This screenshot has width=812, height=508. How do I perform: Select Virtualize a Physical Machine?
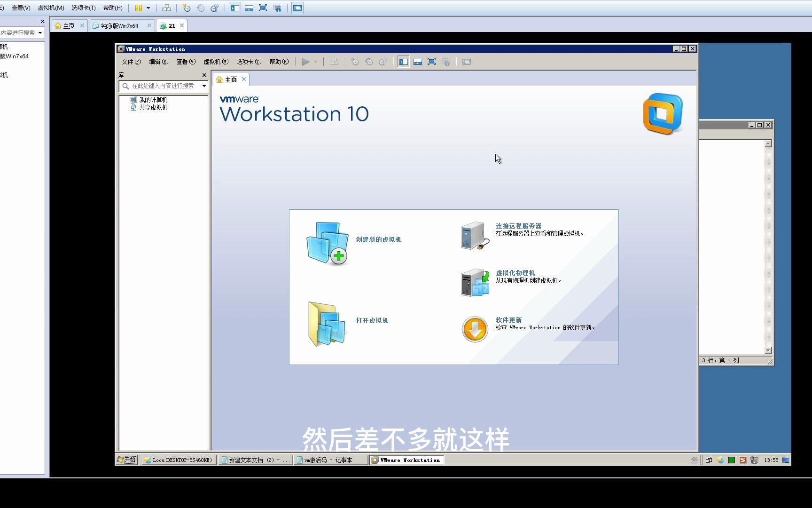[x=515, y=273]
